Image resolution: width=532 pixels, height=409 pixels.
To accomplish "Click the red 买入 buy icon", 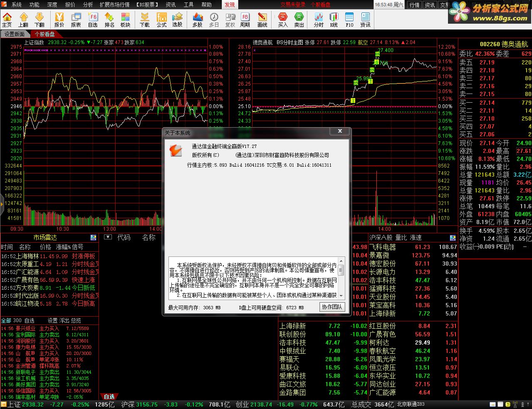I will tap(283, 20).
